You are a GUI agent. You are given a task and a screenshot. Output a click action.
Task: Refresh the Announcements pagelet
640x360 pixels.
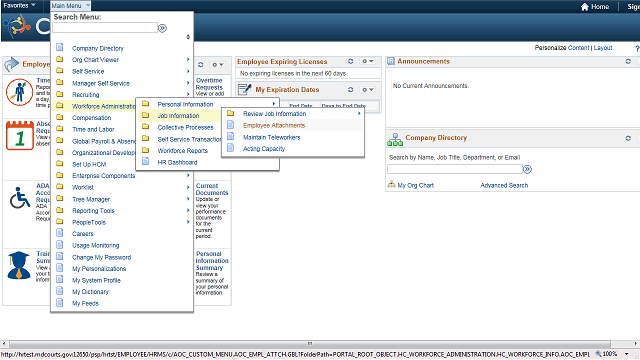coord(628,61)
